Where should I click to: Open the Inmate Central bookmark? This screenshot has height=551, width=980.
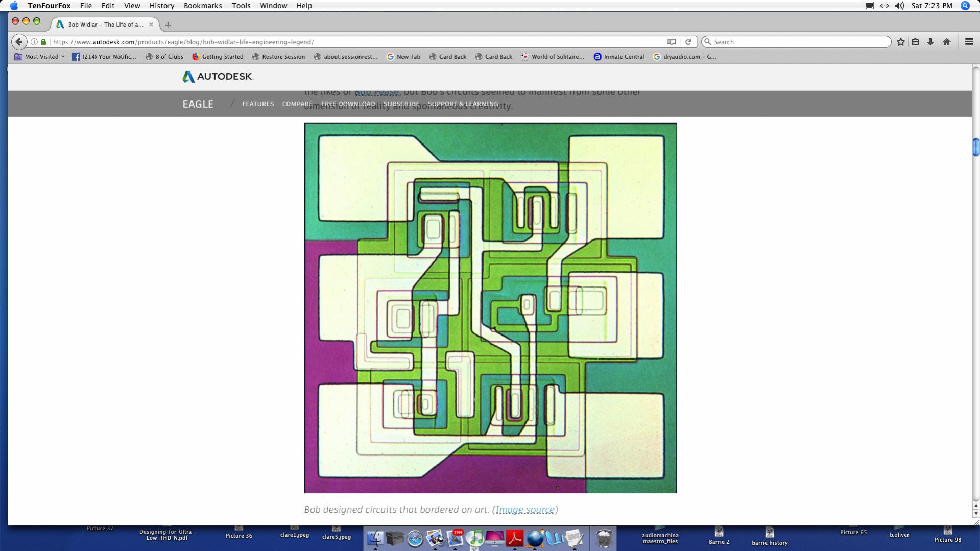619,57
